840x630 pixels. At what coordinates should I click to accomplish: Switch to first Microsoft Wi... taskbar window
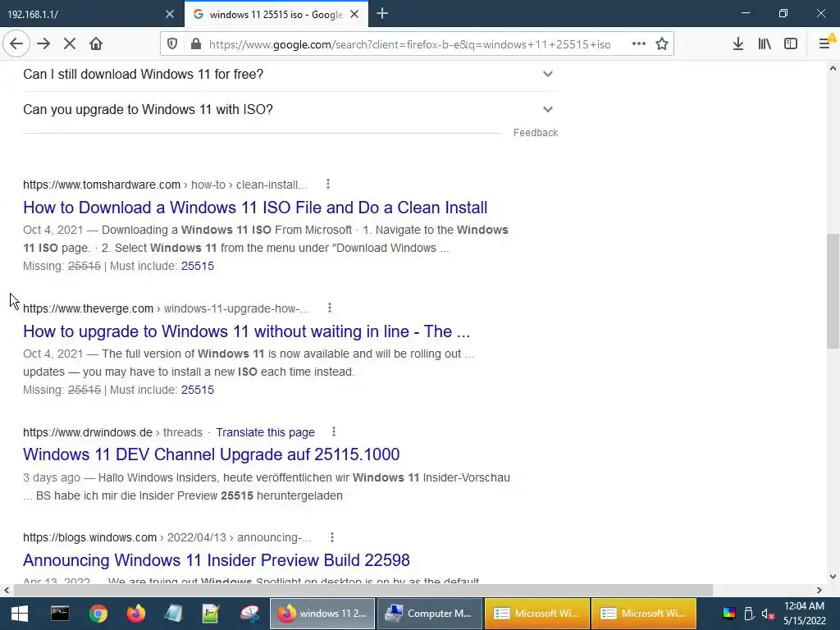(x=536, y=614)
